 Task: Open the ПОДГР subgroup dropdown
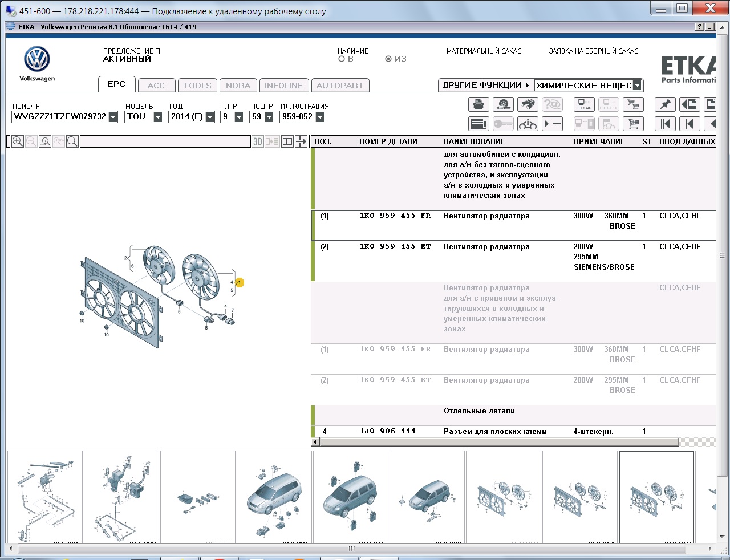point(269,117)
